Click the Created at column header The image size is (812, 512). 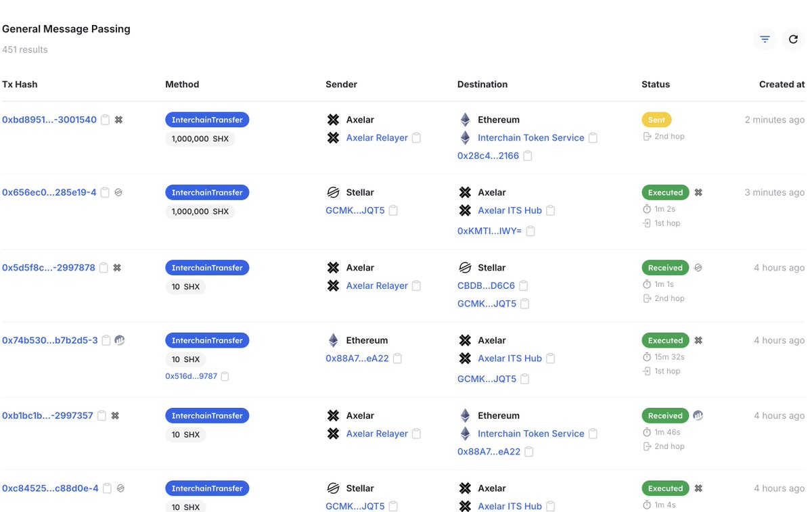point(782,85)
